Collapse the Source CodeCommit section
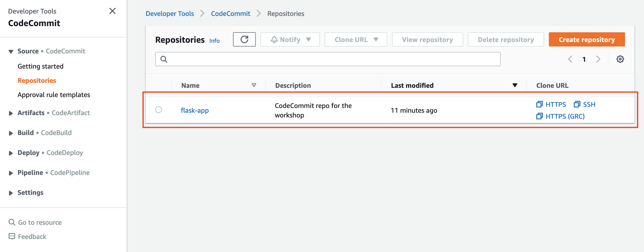Image resolution: width=644 pixels, height=252 pixels. [x=11, y=51]
